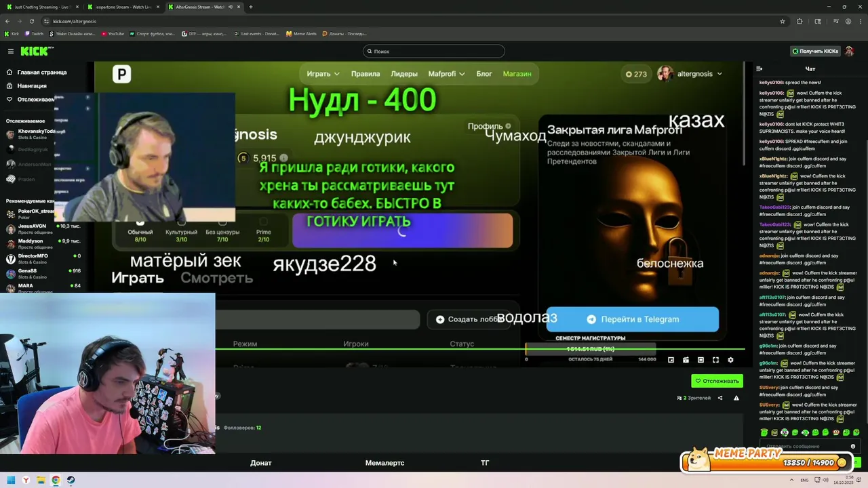
Task: Open Блог menu item
Action: [x=484, y=74]
